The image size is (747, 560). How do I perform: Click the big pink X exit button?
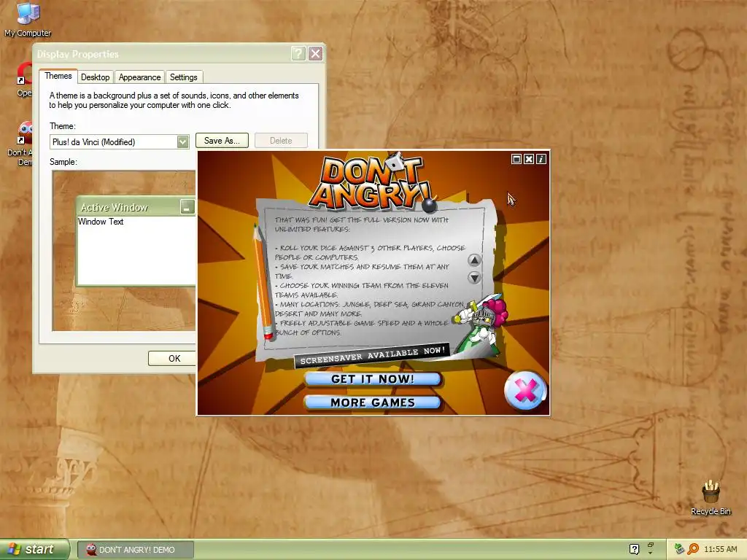tap(525, 391)
